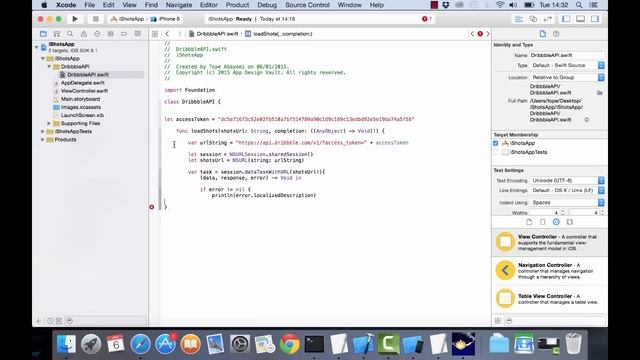
Task: Show Media library
Action: coord(570,222)
